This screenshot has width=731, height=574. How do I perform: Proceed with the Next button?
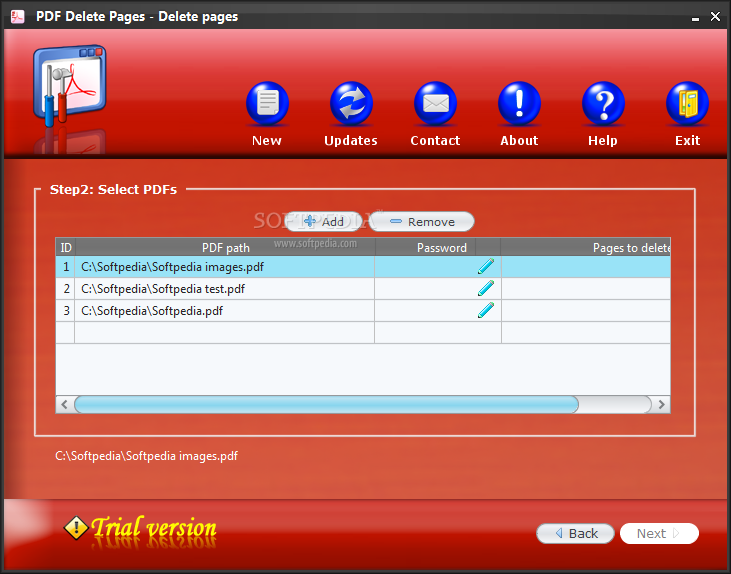pyautogui.click(x=659, y=533)
